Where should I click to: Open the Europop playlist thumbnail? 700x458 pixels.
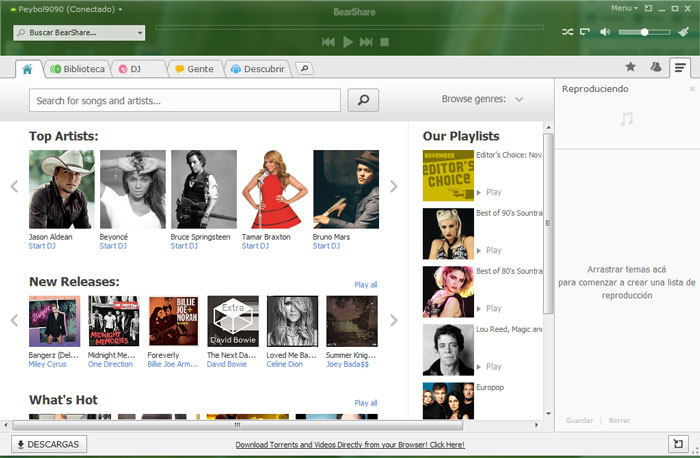tap(448, 400)
